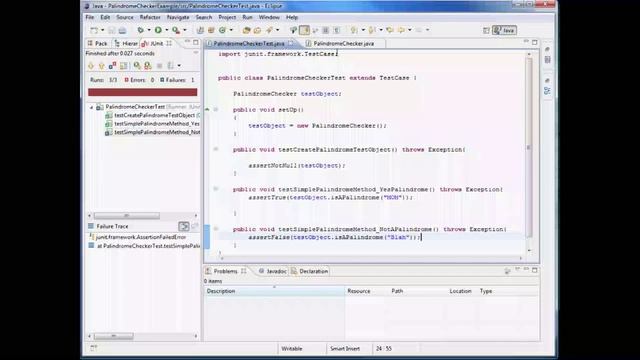Click the New file toolbar icon
The image size is (640, 360).
click(94, 30)
